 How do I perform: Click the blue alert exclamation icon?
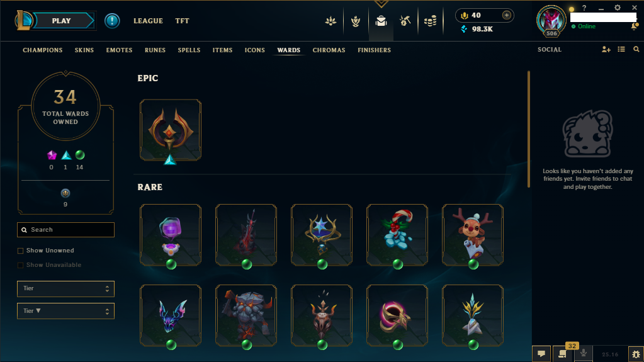pyautogui.click(x=111, y=21)
